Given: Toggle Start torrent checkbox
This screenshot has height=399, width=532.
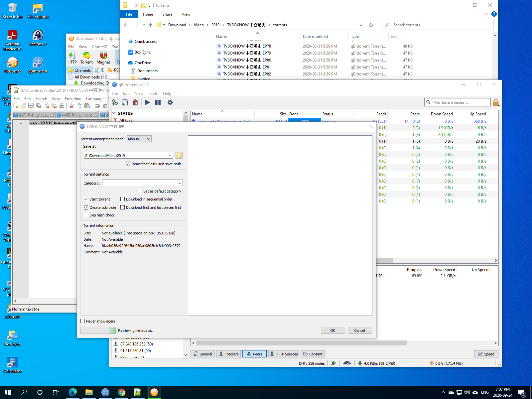Looking at the screenshot, I should [x=97, y=199].
